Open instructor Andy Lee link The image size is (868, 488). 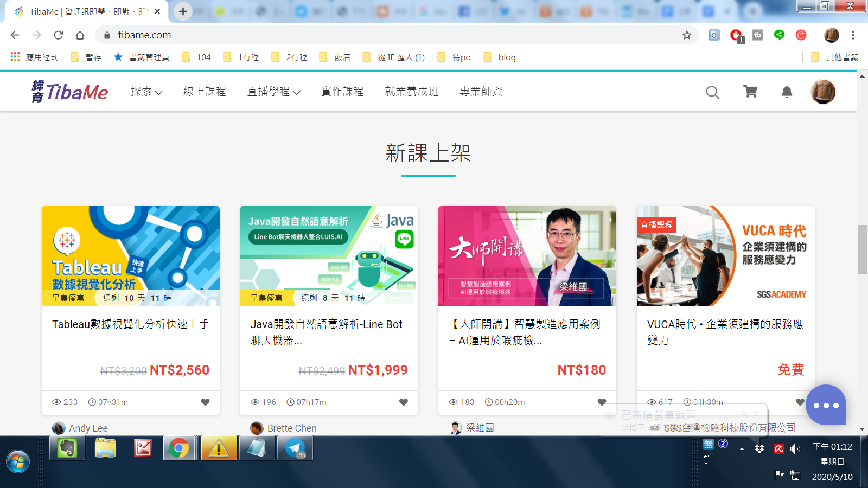click(x=80, y=428)
